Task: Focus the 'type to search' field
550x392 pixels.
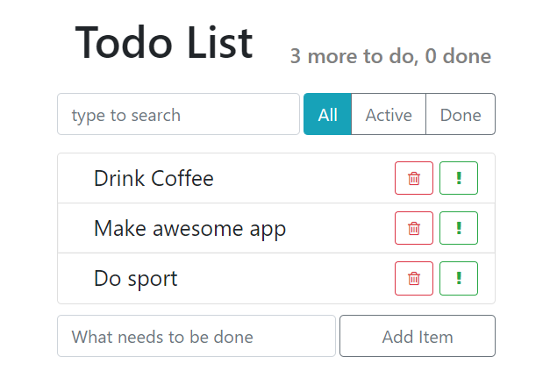Action: 179,114
